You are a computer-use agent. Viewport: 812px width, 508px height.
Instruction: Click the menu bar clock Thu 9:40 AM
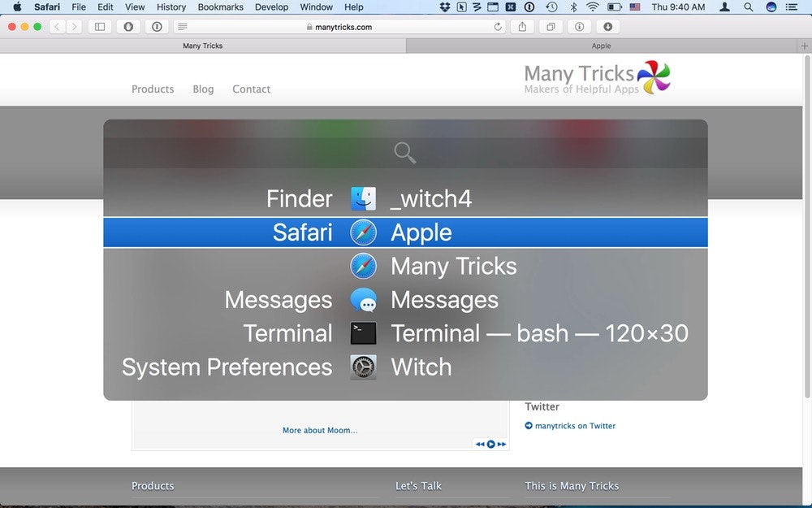point(678,7)
